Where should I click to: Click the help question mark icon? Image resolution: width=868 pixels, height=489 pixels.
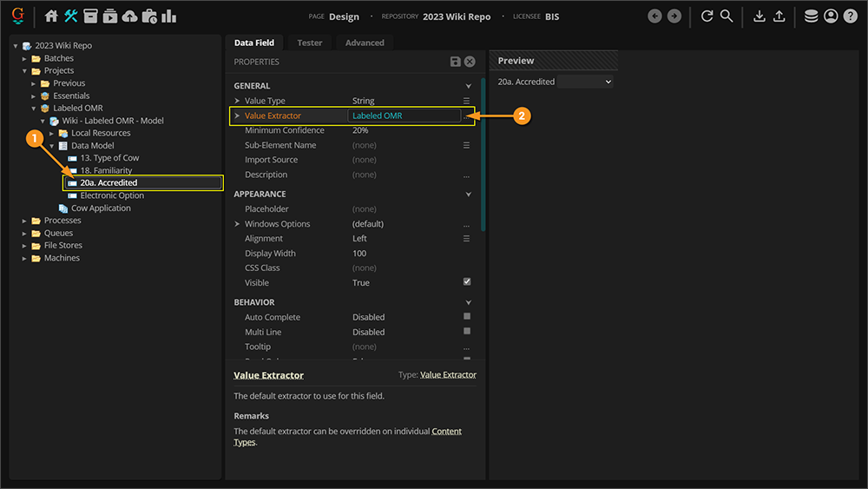[x=850, y=17]
